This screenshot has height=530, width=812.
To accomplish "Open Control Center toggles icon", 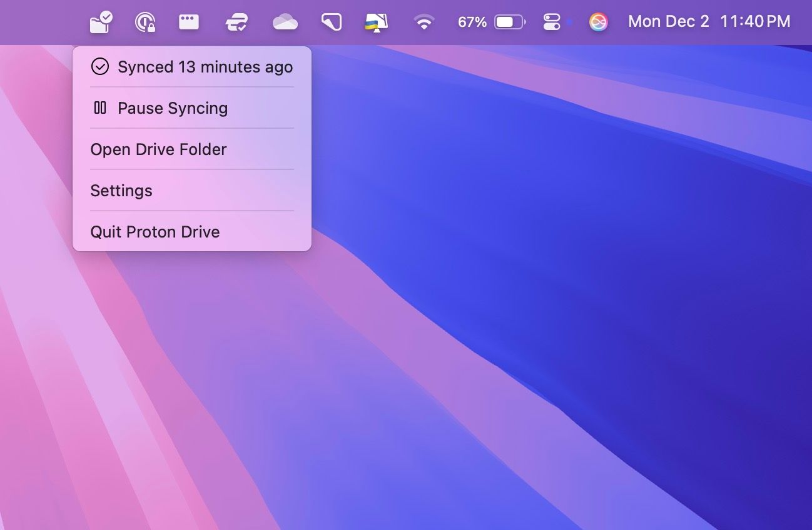I will [552, 22].
